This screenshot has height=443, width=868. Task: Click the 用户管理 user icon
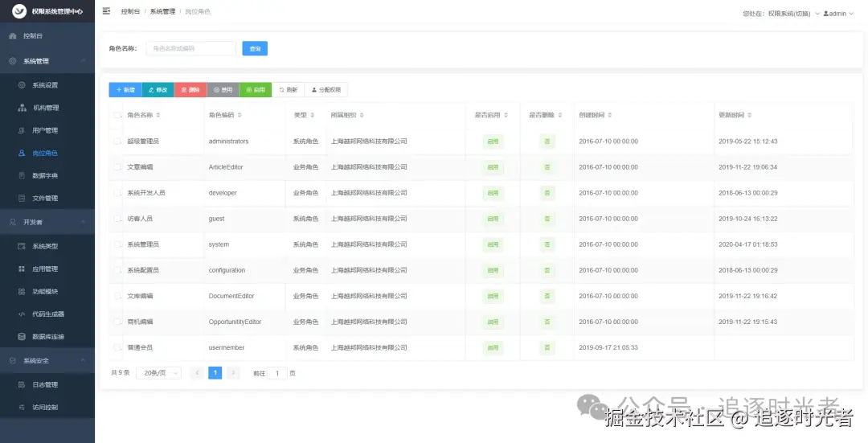click(x=22, y=131)
